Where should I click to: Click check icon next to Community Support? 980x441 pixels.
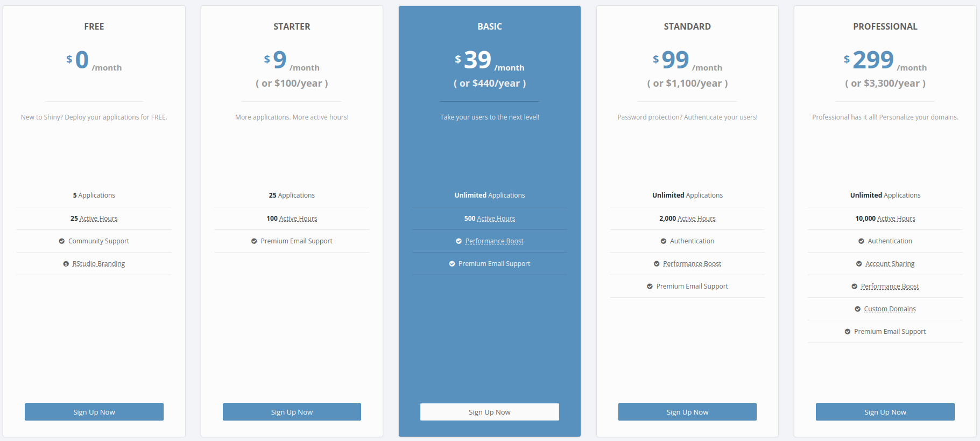tap(62, 241)
